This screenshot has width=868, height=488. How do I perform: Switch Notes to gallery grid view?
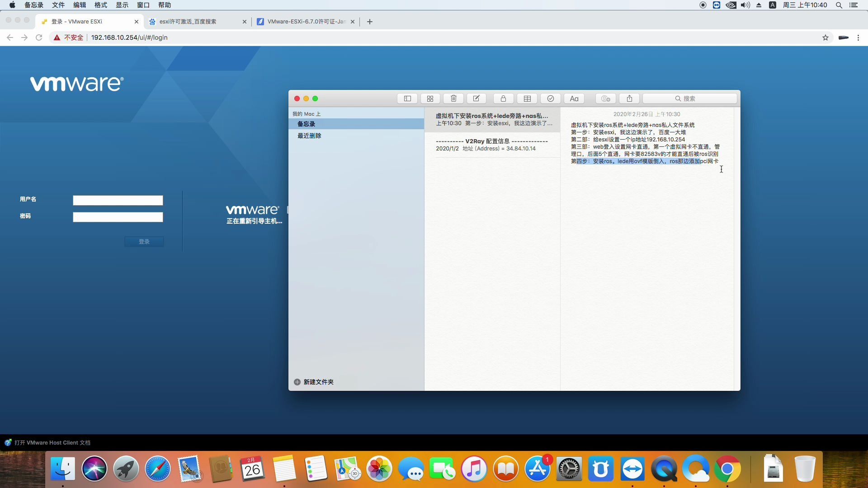click(430, 99)
